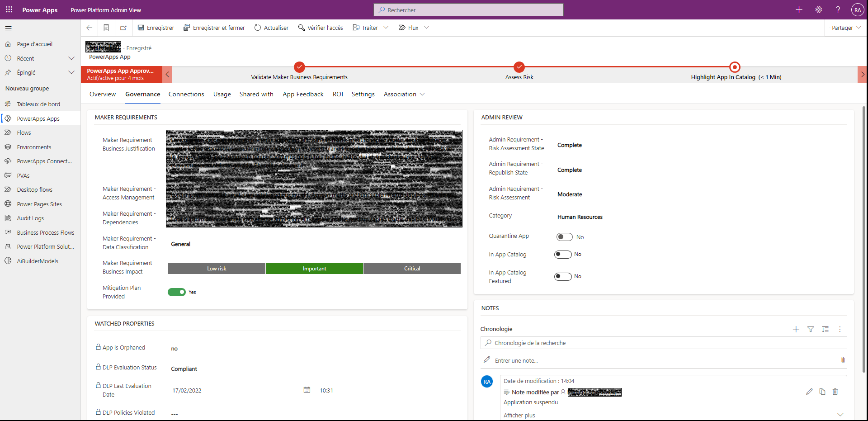Open the settings gear in the header
This screenshot has width=868, height=421.
coord(818,9)
